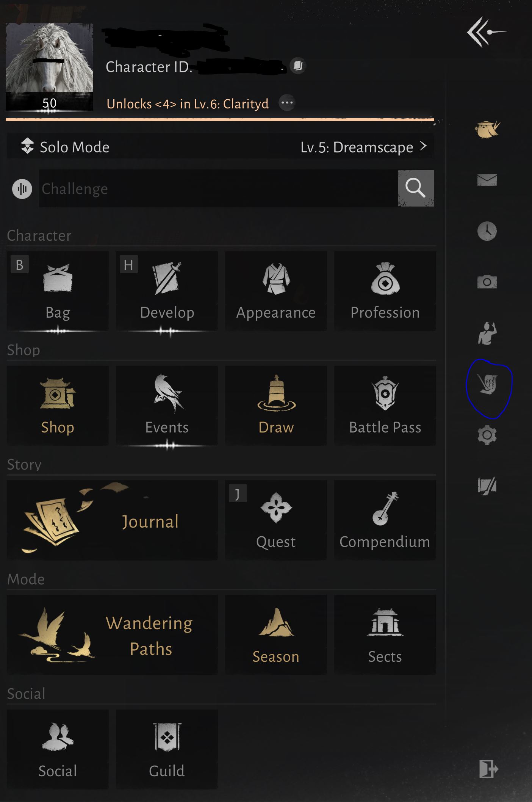Viewport: 532px width, 802px height.
Task: Open Wandering Paths mode
Action: [x=112, y=635]
